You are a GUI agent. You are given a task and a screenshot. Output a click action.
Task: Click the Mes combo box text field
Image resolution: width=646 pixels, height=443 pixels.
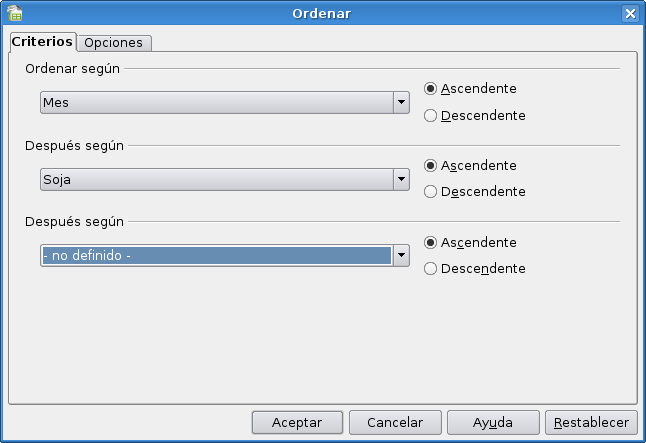[x=215, y=102]
